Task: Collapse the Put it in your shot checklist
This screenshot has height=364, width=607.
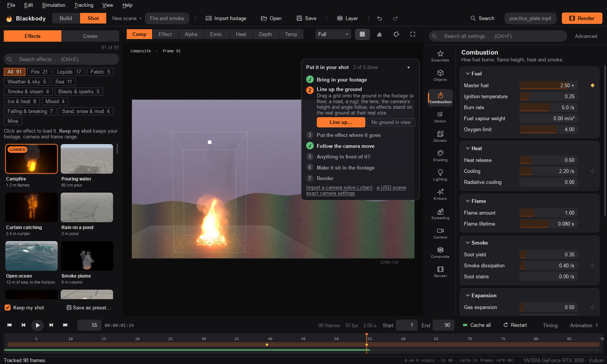Action: (x=409, y=67)
